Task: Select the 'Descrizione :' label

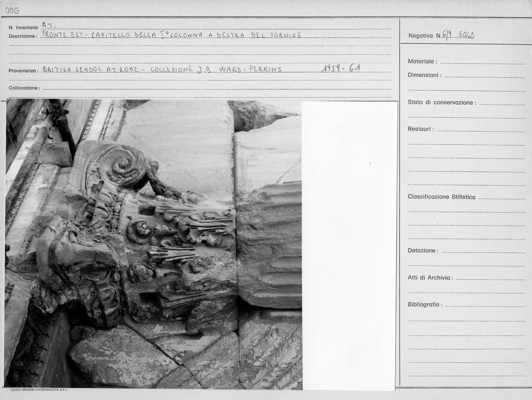Action: [x=22, y=36]
